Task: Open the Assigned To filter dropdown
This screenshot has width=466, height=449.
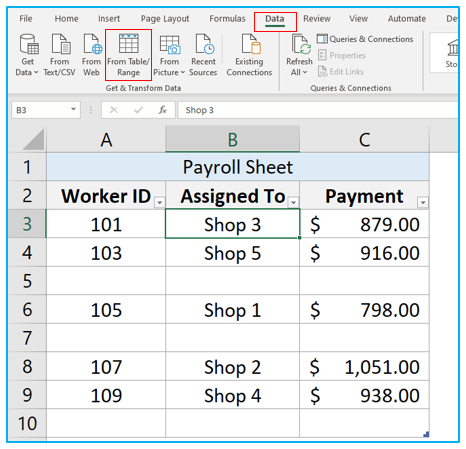Action: click(x=294, y=202)
